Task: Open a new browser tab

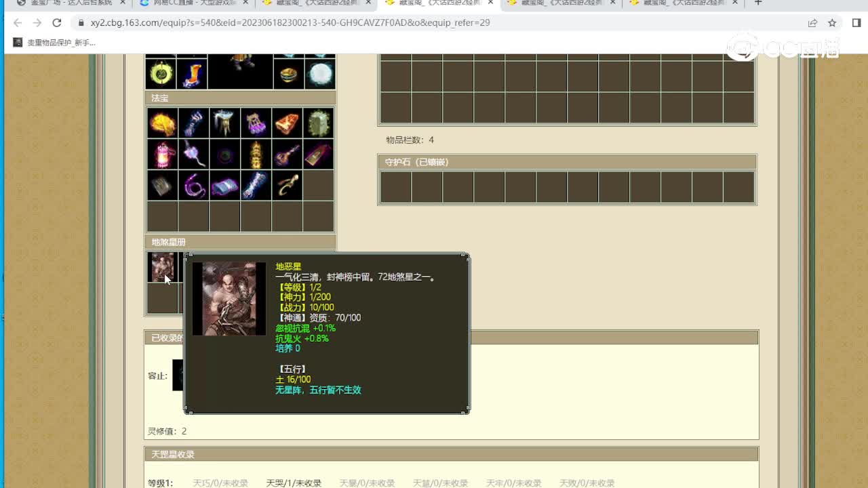Action: click(x=758, y=3)
